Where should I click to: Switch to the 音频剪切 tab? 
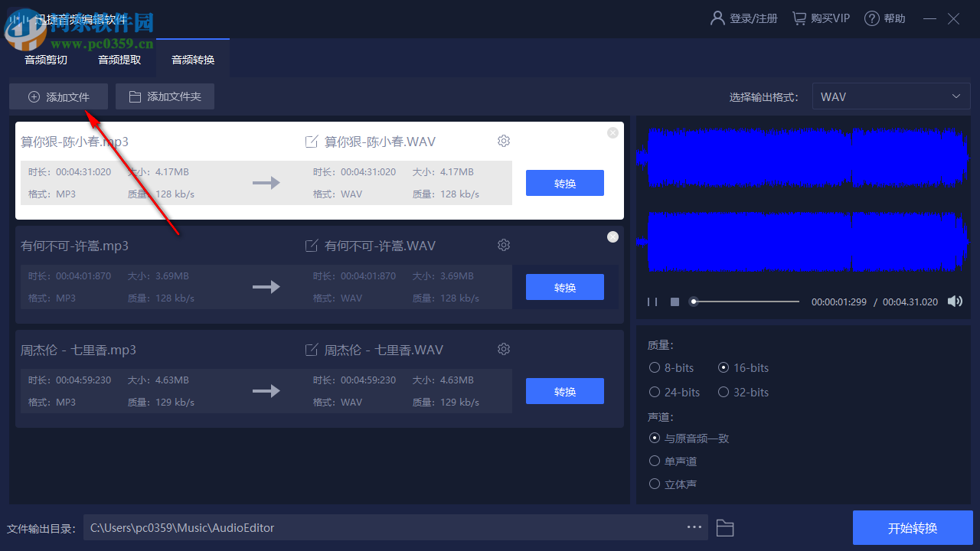click(x=45, y=59)
